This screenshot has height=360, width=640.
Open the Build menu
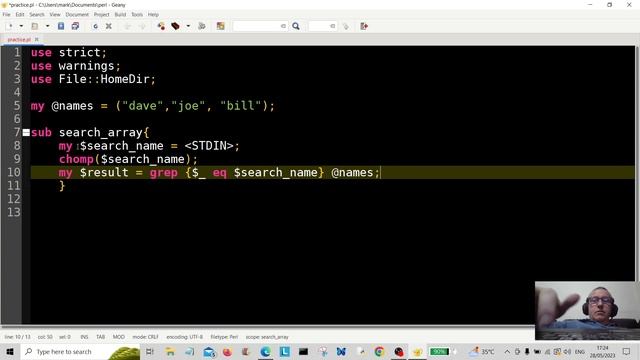click(120, 14)
